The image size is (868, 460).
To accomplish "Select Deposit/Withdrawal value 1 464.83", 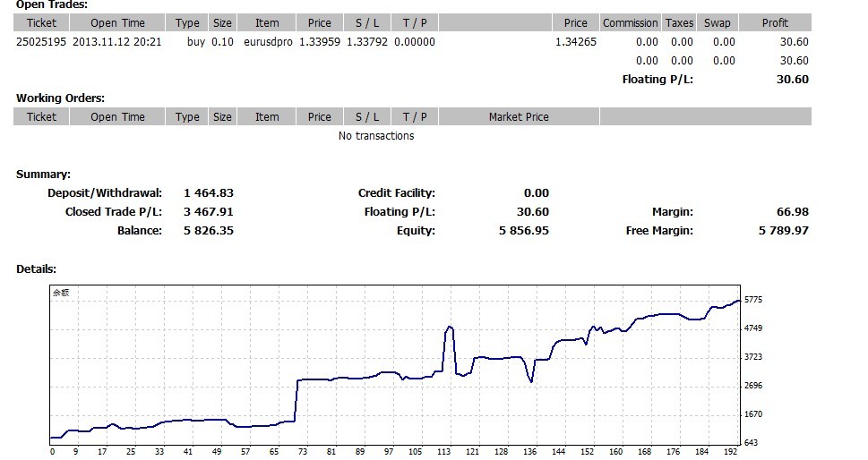I will (x=209, y=193).
